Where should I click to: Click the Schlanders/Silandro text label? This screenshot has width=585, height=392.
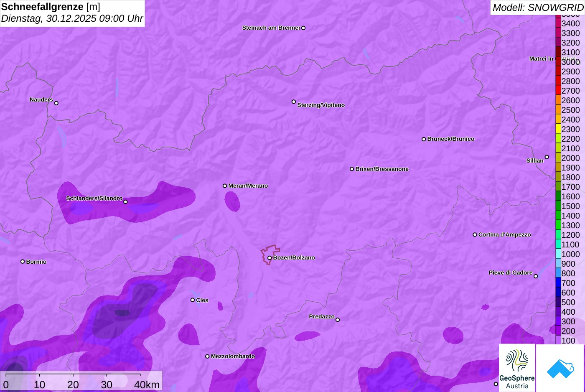click(94, 198)
